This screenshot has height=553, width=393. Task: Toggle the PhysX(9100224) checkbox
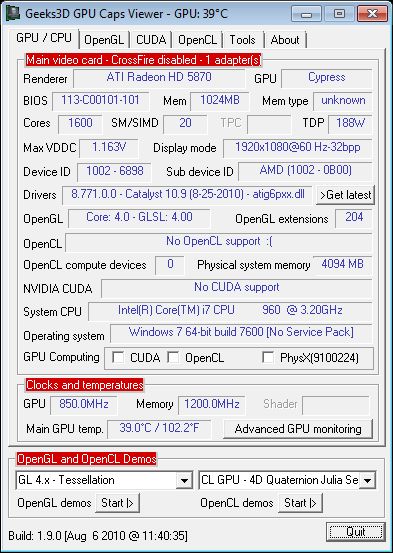point(268,358)
